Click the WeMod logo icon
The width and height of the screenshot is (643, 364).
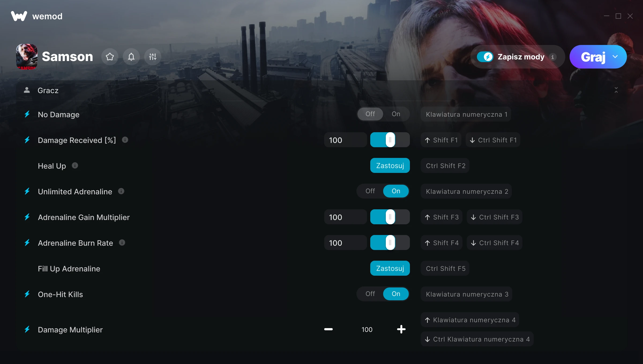tap(19, 16)
